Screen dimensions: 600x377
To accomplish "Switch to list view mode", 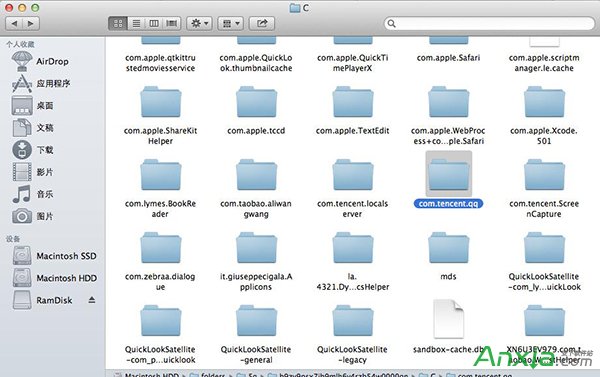I will 136,23.
